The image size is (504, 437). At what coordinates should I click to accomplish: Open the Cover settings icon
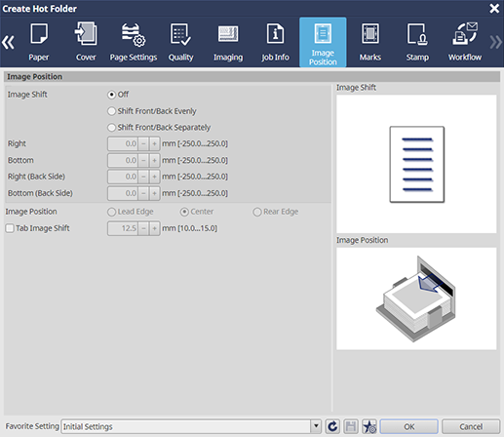point(86,42)
